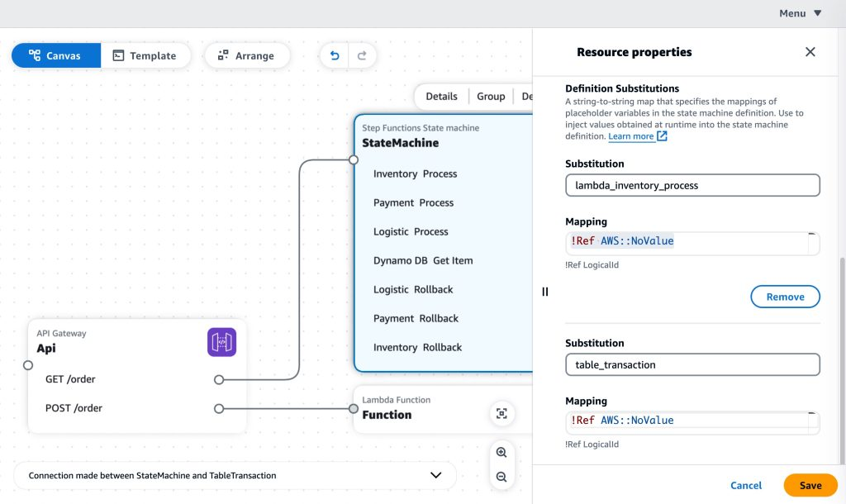Save the resource properties
The image size is (846, 504).
coord(810,485)
